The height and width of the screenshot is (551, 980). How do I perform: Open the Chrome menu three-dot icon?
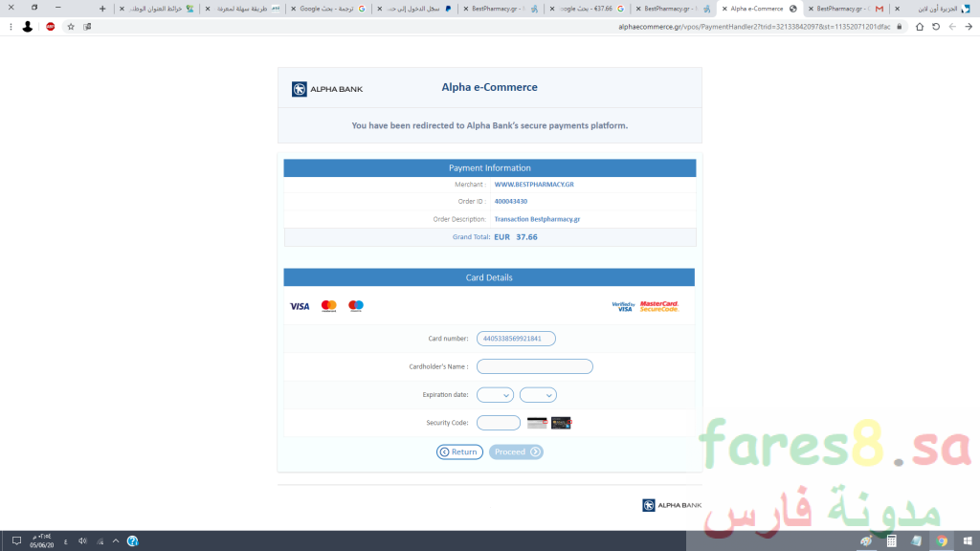(x=11, y=27)
